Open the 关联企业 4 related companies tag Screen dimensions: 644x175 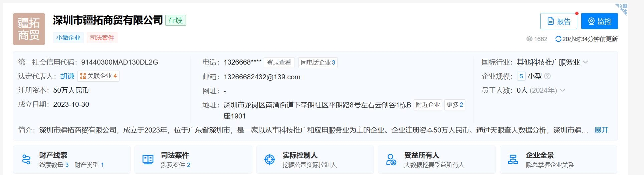(x=98, y=76)
